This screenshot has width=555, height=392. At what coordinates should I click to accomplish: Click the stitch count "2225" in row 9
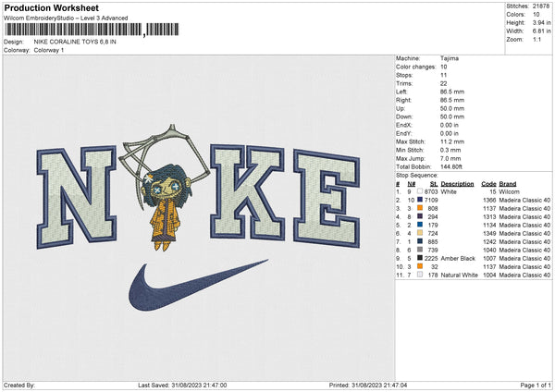click(431, 258)
